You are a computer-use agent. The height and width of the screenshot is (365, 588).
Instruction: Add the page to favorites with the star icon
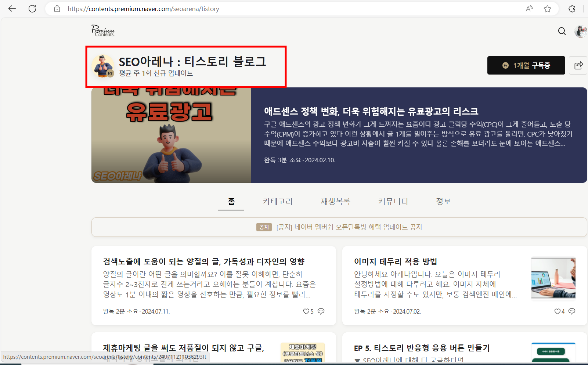[547, 9]
